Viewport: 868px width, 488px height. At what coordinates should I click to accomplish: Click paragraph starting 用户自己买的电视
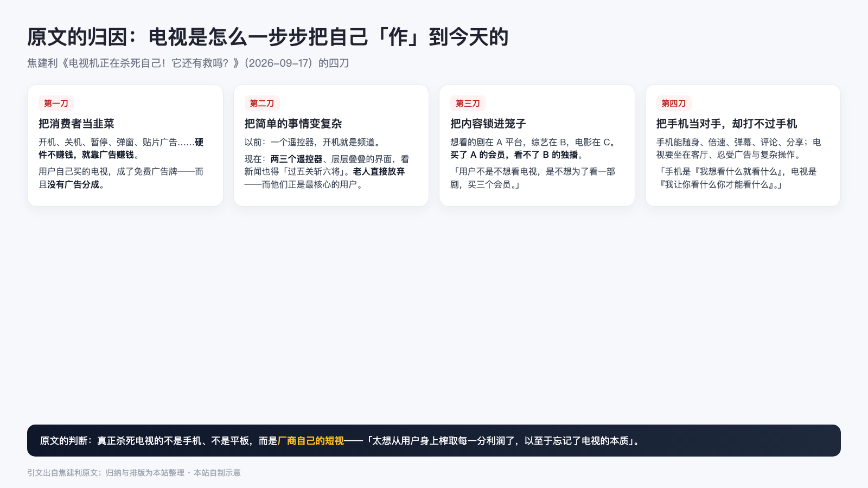point(121,178)
